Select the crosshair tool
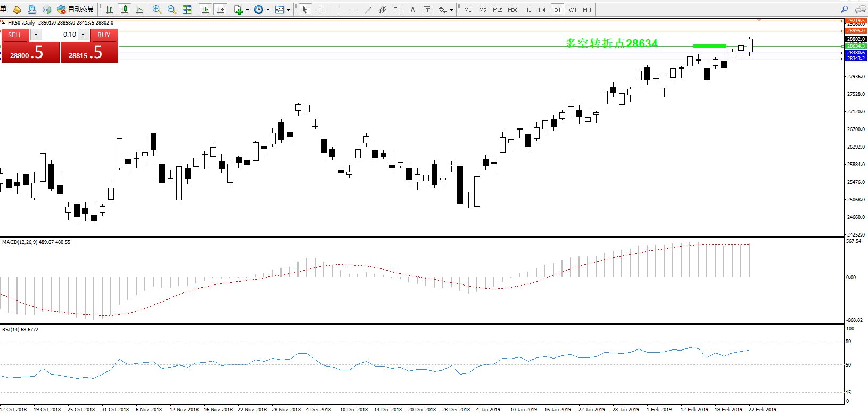The width and height of the screenshot is (868, 415). (x=320, y=10)
